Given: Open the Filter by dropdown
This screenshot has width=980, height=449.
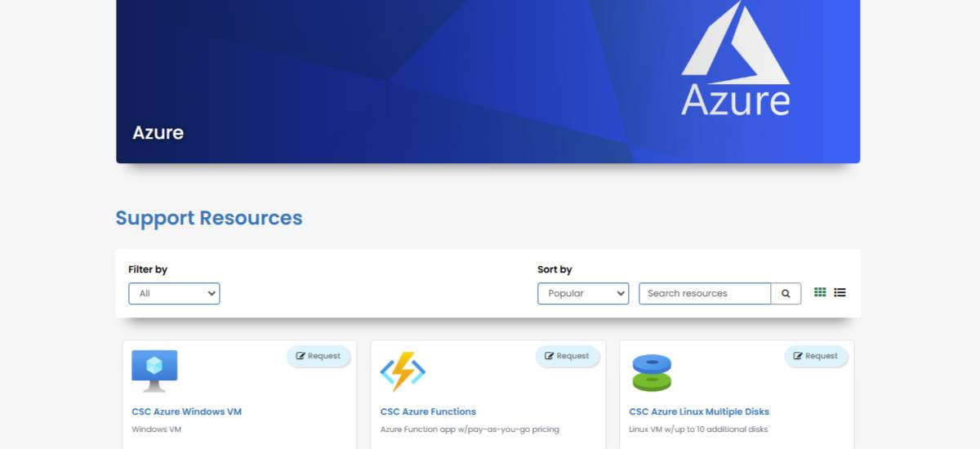Looking at the screenshot, I should (174, 294).
